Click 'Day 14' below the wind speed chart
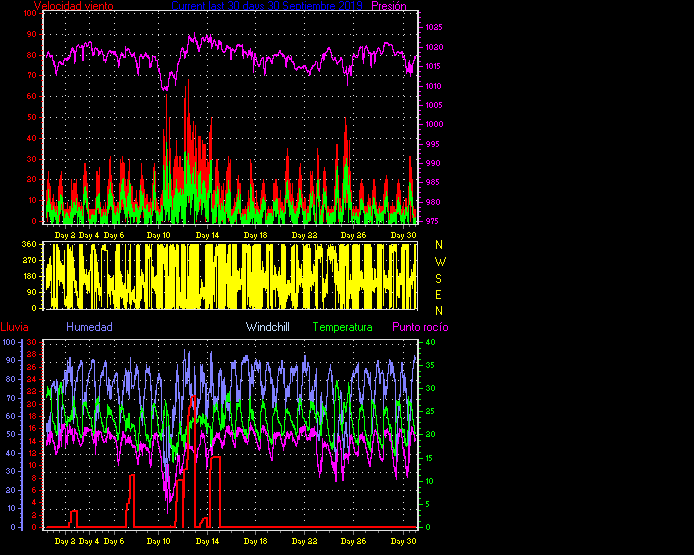 tap(208, 235)
